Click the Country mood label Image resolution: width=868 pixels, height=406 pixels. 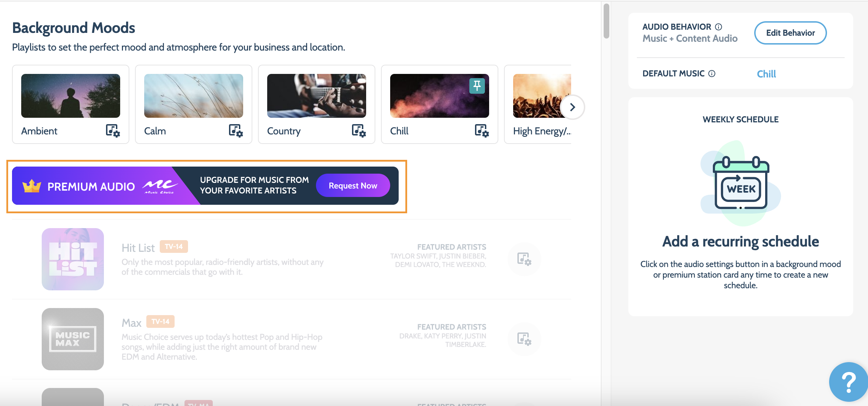point(284,131)
